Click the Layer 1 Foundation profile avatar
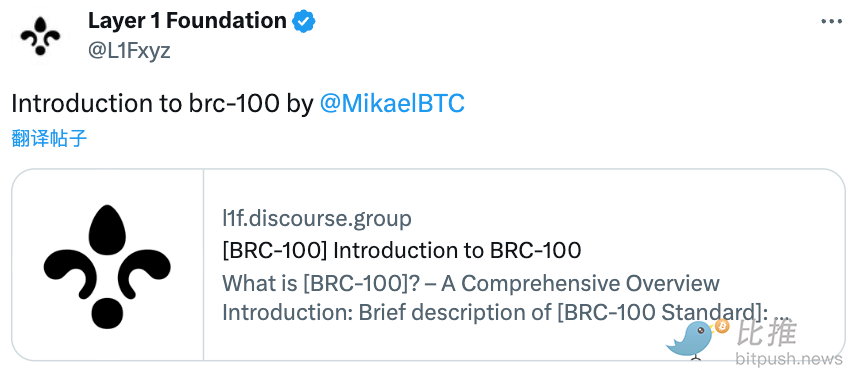863x386 pixels. pos(40,36)
